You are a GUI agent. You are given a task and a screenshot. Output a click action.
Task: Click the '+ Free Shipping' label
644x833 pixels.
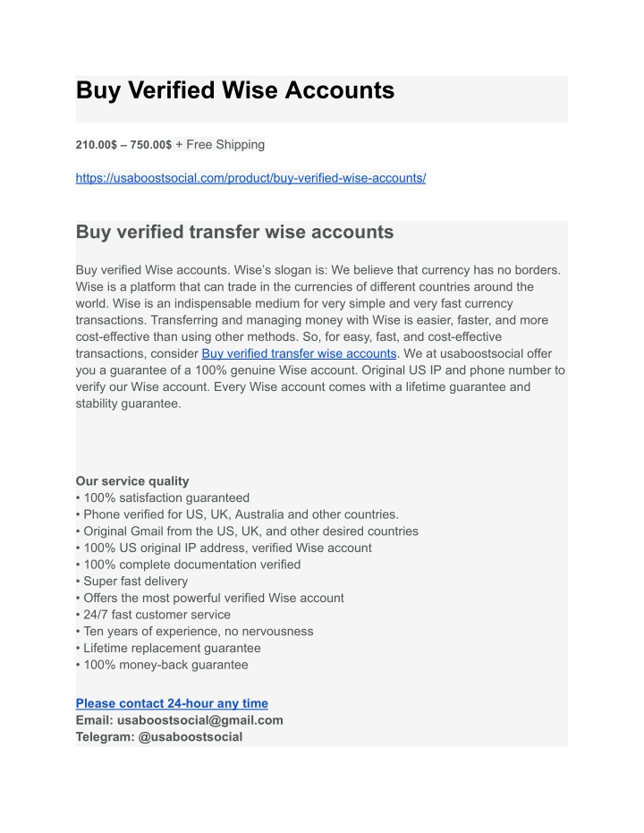coord(220,145)
